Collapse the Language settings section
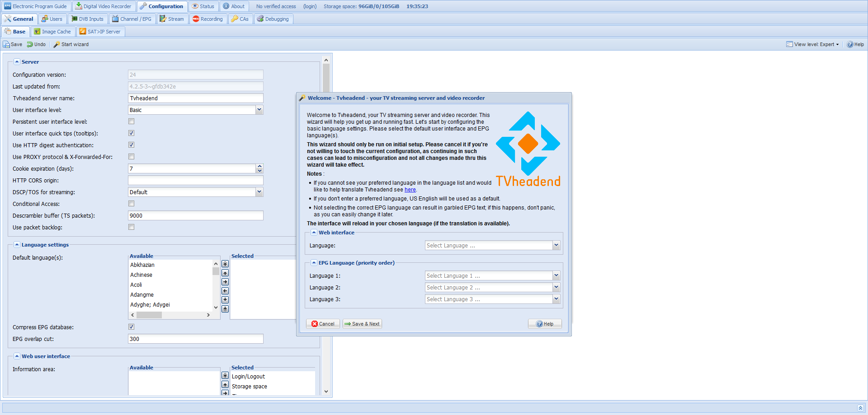The height and width of the screenshot is (415, 868). point(17,245)
